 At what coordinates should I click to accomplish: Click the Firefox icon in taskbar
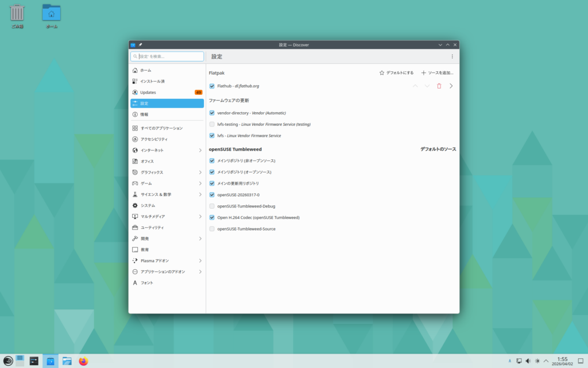coord(83,361)
